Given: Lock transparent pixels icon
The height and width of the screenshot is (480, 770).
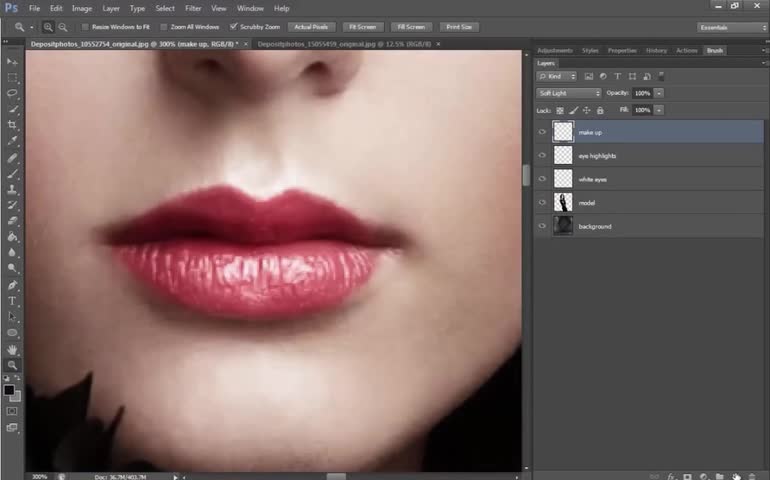Looking at the screenshot, I should tap(560, 110).
